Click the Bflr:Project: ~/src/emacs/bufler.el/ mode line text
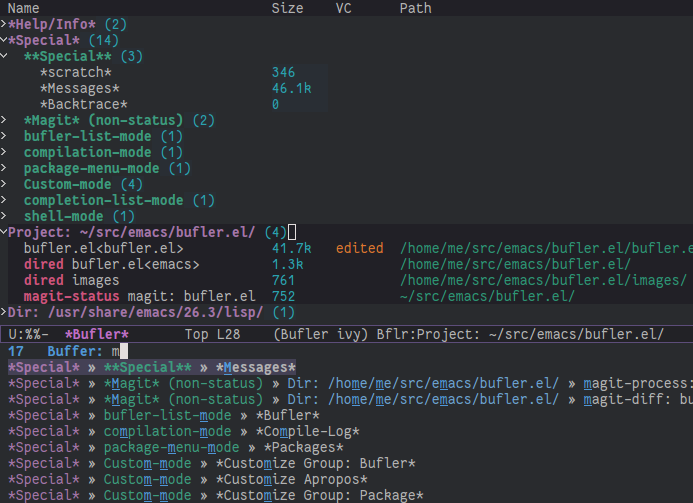The image size is (693, 503). point(520,334)
